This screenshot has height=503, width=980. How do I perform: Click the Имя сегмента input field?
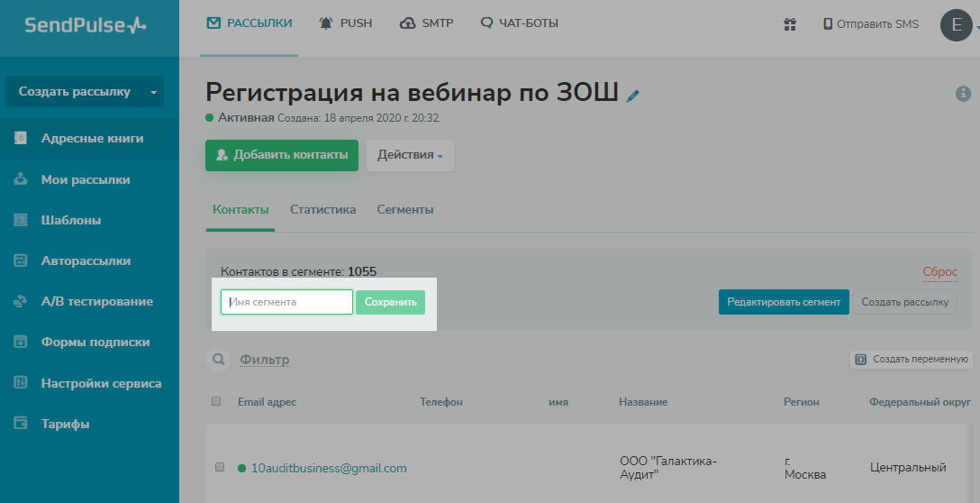(286, 302)
